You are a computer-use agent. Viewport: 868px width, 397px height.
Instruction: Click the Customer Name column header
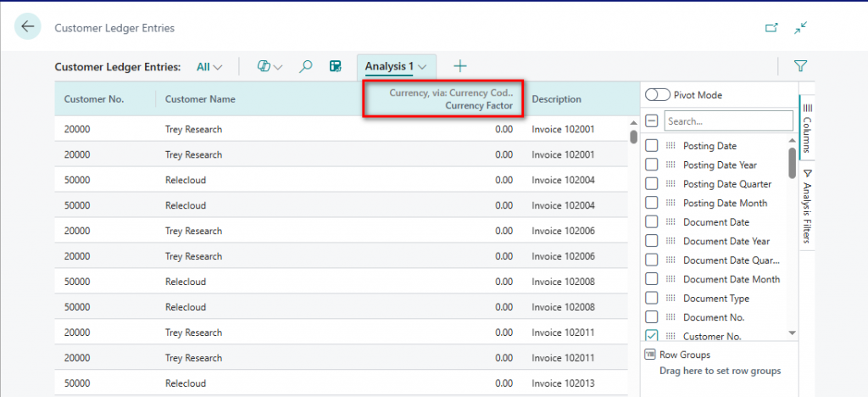[200, 99]
